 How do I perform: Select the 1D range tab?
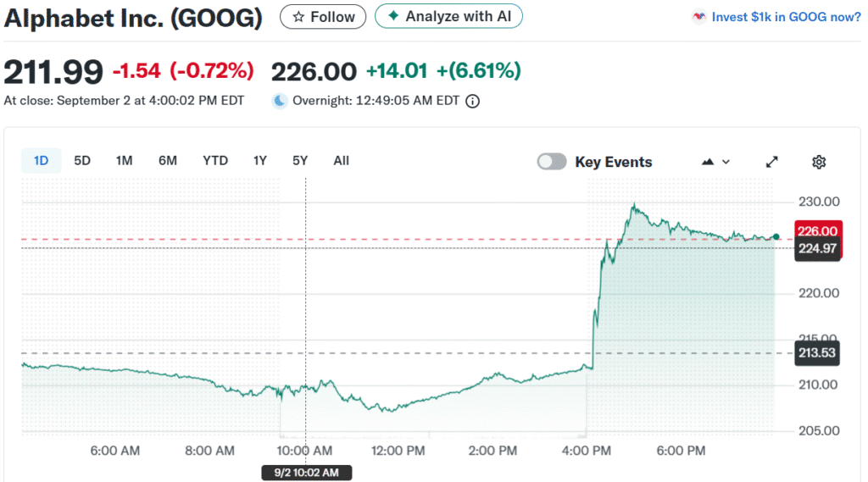coord(41,161)
